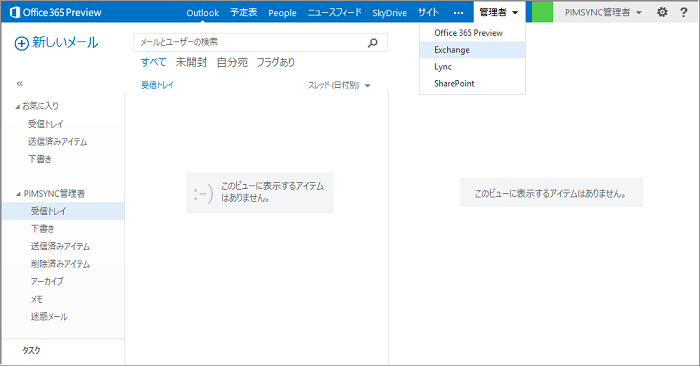Open the 予定表 calendar tab
700x366 pixels.
point(244,12)
